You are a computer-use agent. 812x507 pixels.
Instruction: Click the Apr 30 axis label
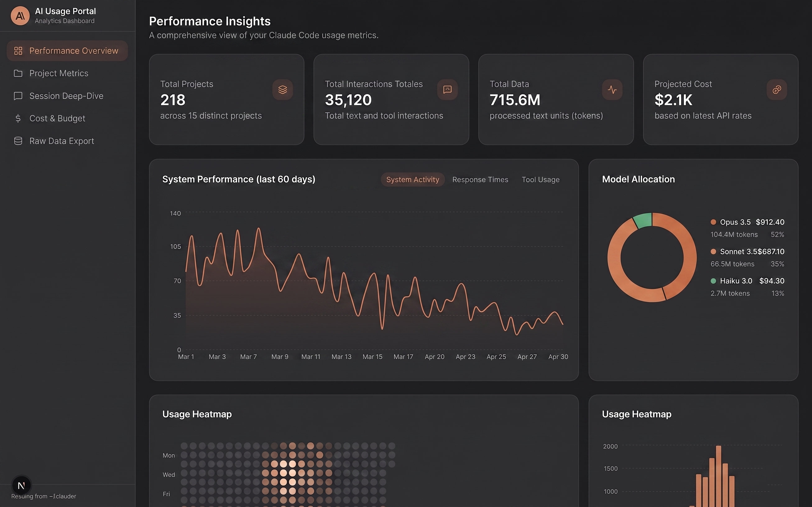click(558, 357)
